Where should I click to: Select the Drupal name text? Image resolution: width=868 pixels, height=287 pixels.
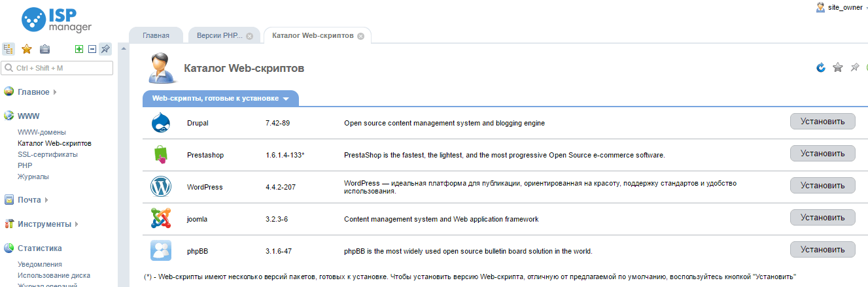(x=198, y=123)
